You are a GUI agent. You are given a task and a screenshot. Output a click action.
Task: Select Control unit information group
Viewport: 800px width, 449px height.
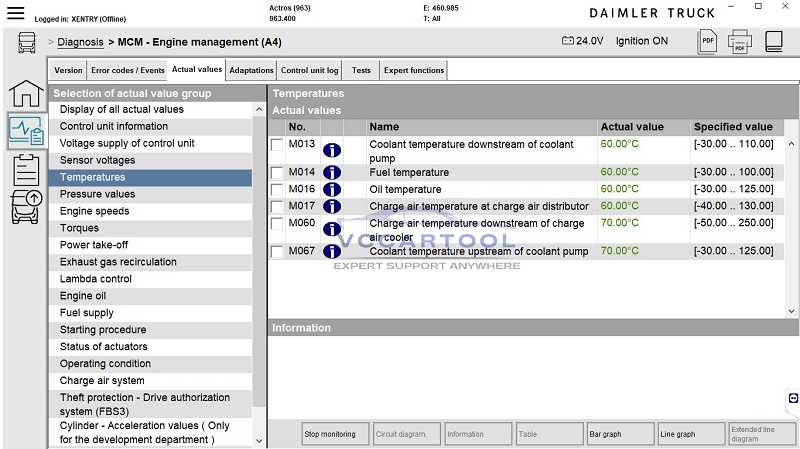(x=151, y=127)
